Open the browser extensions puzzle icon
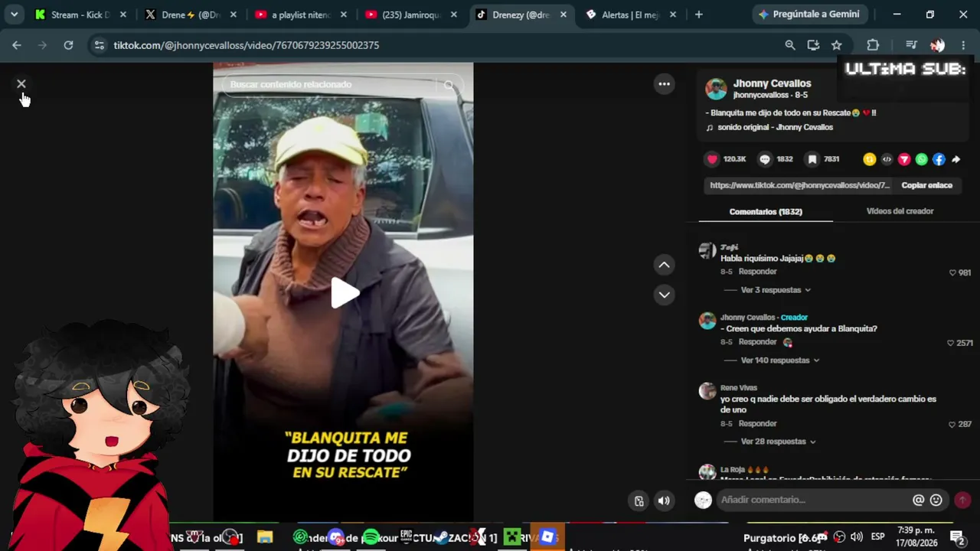The height and width of the screenshot is (551, 980). pos(873,45)
